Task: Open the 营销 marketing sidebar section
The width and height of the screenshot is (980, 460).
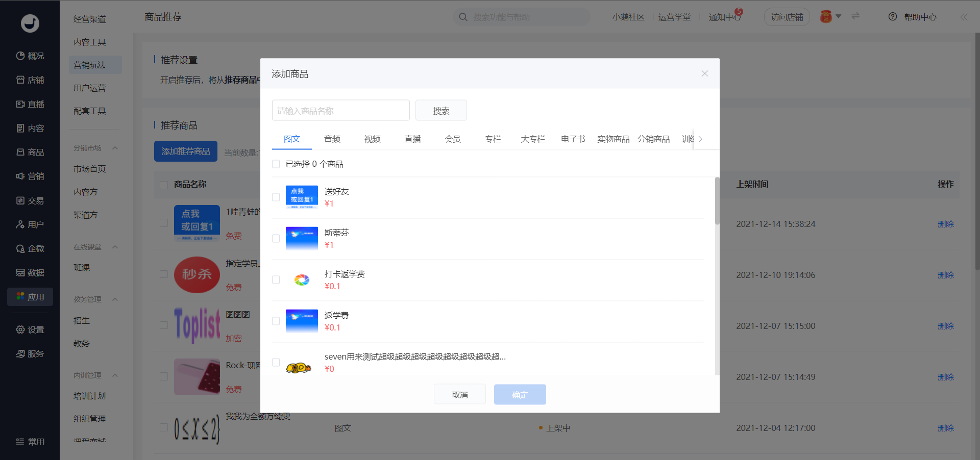Action: [x=30, y=176]
